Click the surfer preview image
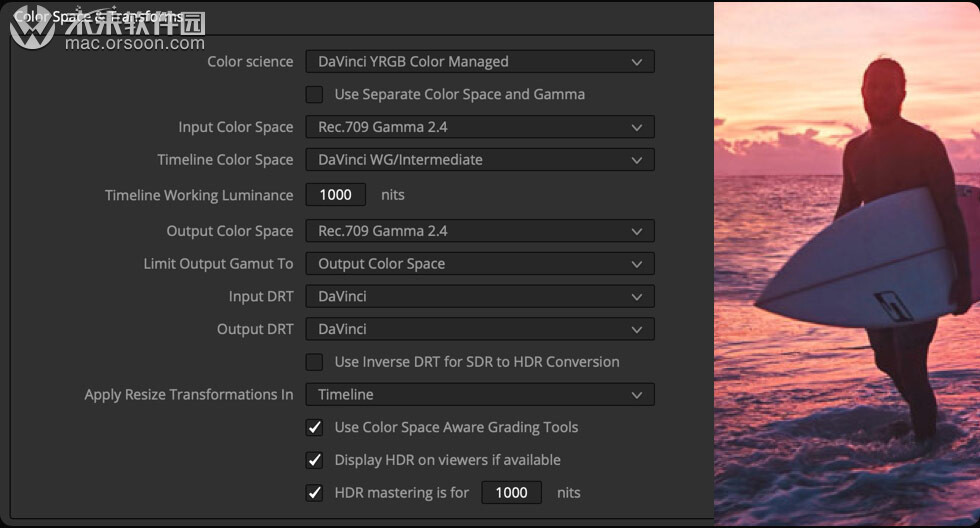This screenshot has width=980, height=528. click(847, 264)
